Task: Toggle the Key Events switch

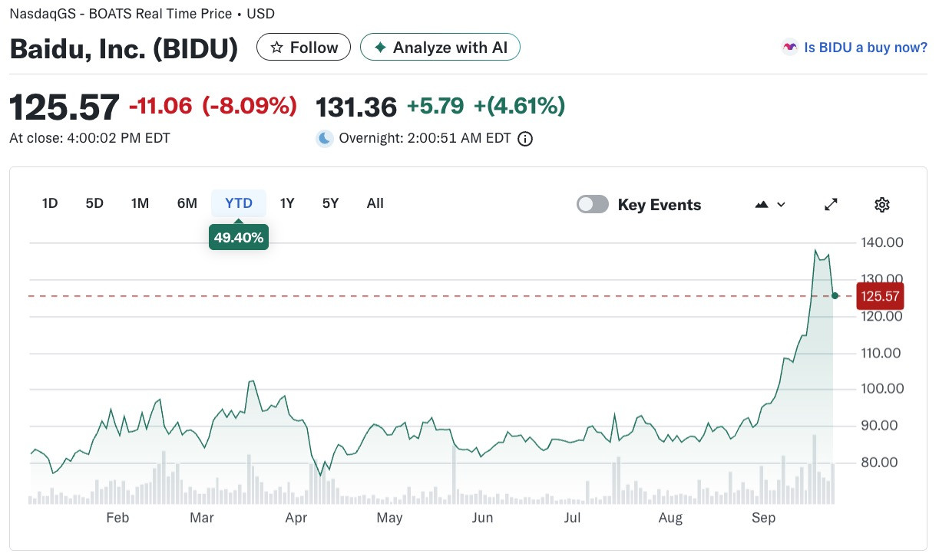Action: click(x=593, y=204)
